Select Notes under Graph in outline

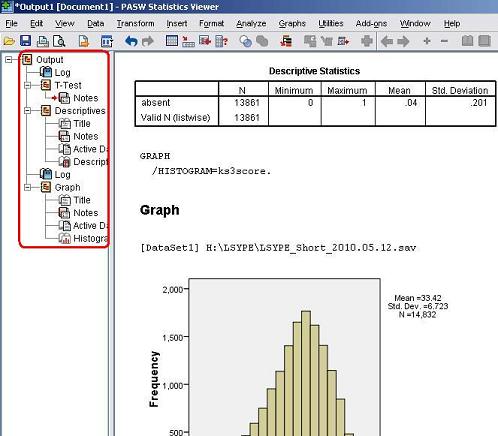tap(86, 213)
